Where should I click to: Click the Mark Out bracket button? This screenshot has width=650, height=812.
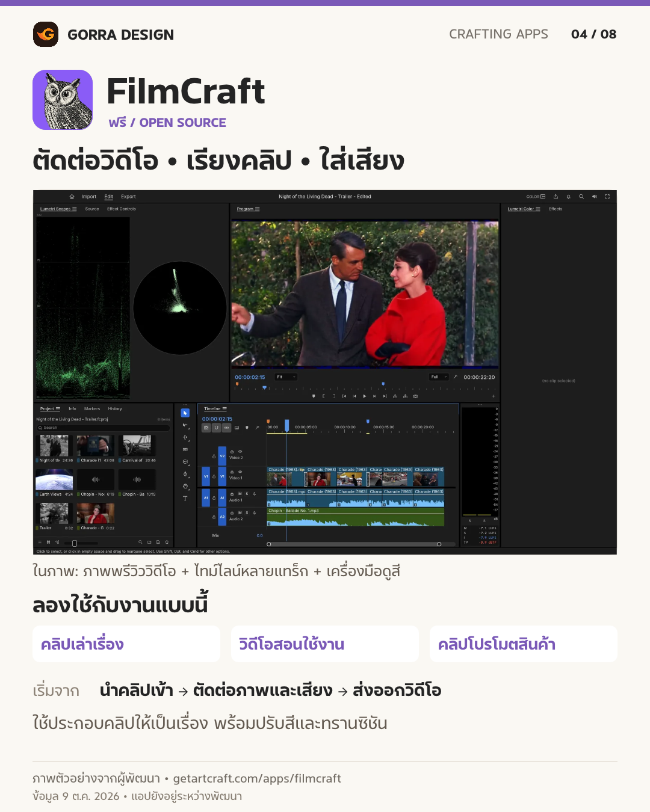[x=334, y=396]
